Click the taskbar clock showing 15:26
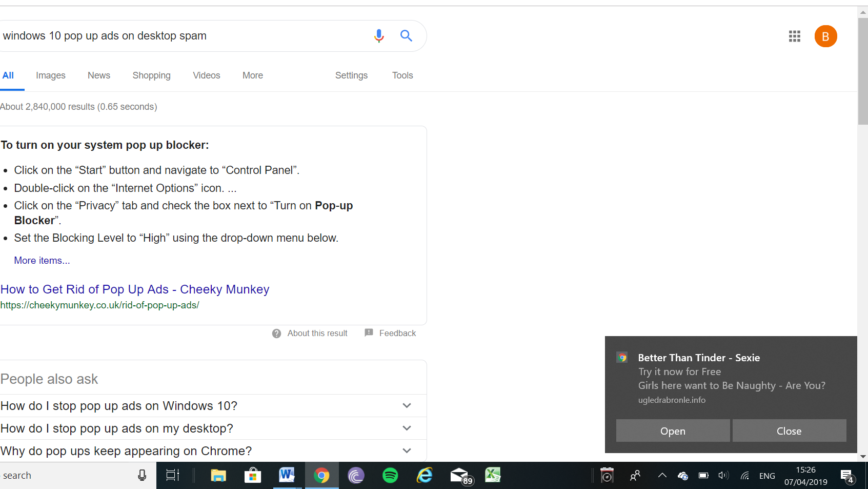 click(x=805, y=476)
